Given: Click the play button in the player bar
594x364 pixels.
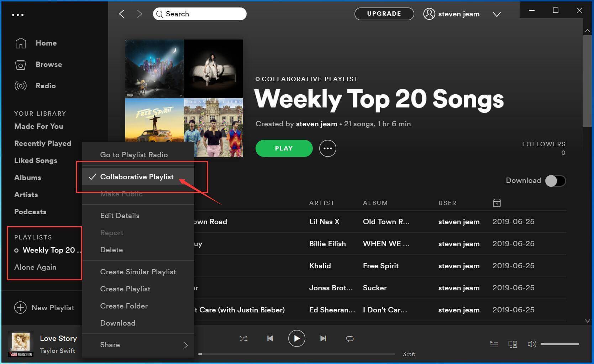Looking at the screenshot, I should point(296,338).
